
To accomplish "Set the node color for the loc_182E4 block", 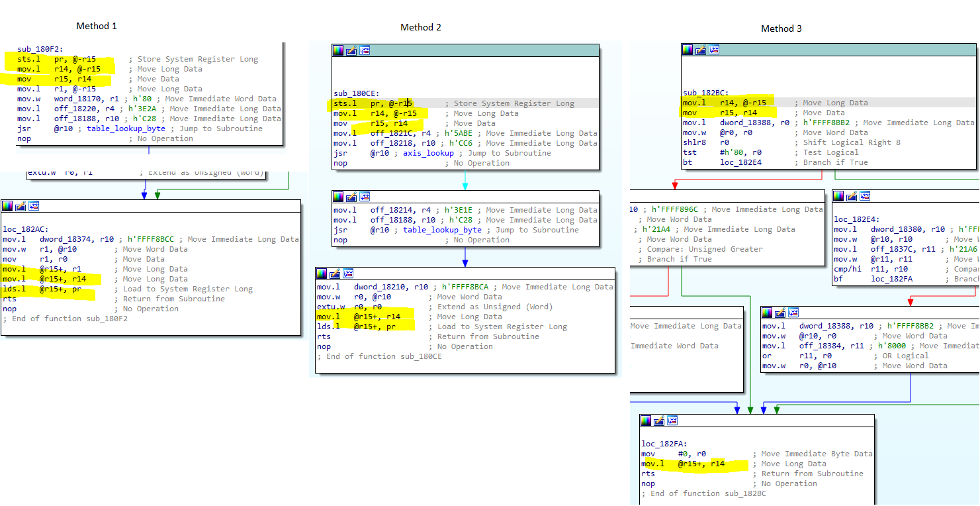I will click(838, 196).
